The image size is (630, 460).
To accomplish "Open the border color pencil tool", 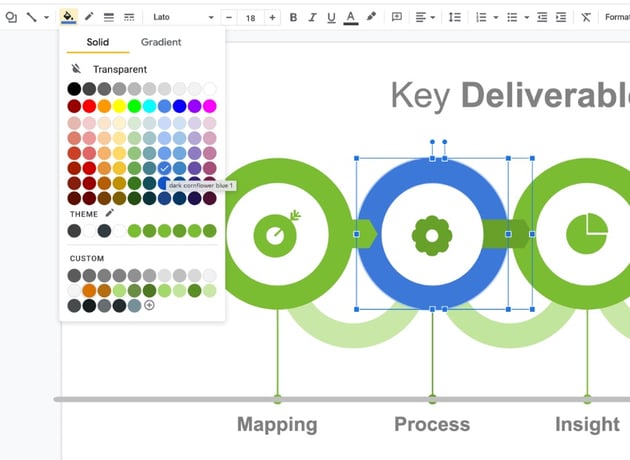I will coord(89,17).
